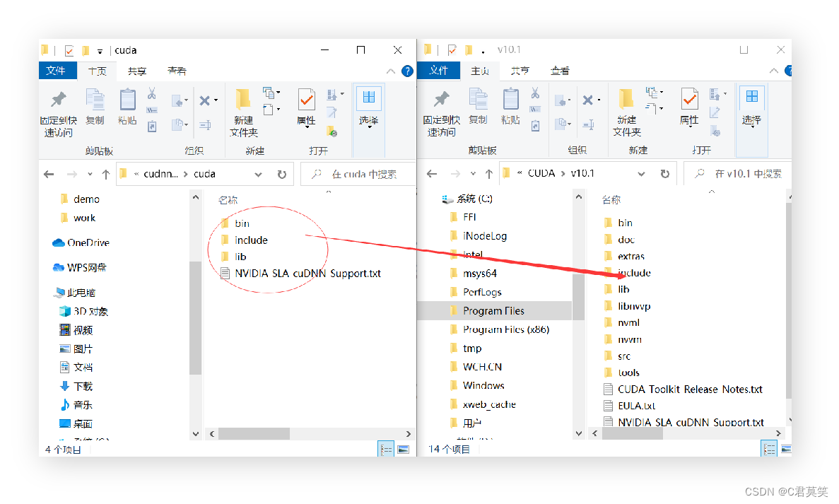Collapse the ribbon in v10.1 window

tap(774, 71)
